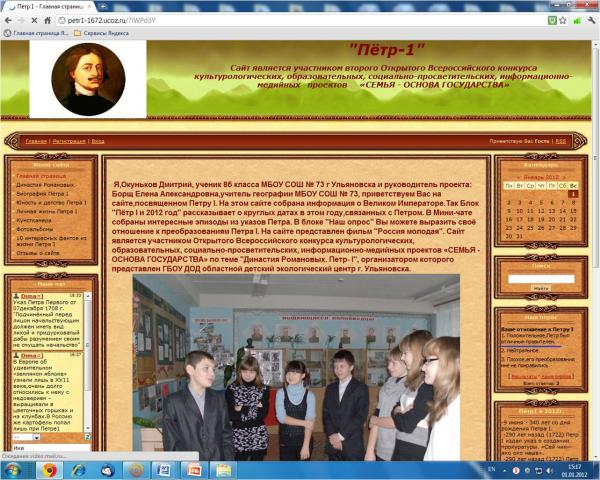Open the file explorer folder taskbar icon

[x=223, y=470]
